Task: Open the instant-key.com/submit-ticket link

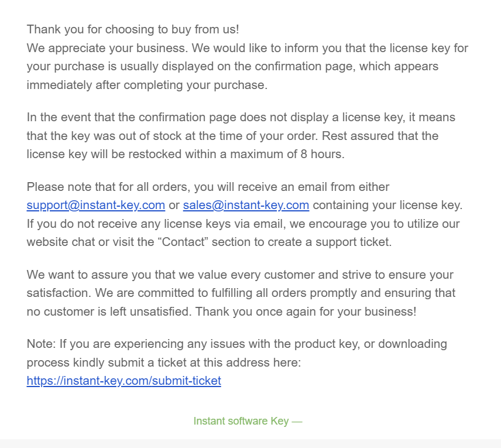Action: 123,381
